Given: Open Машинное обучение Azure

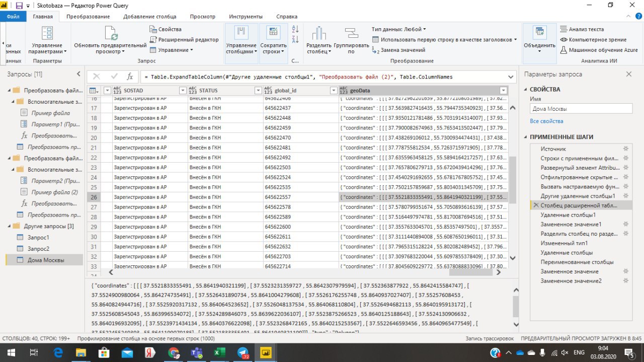Looking at the screenshot, I should point(599,50).
